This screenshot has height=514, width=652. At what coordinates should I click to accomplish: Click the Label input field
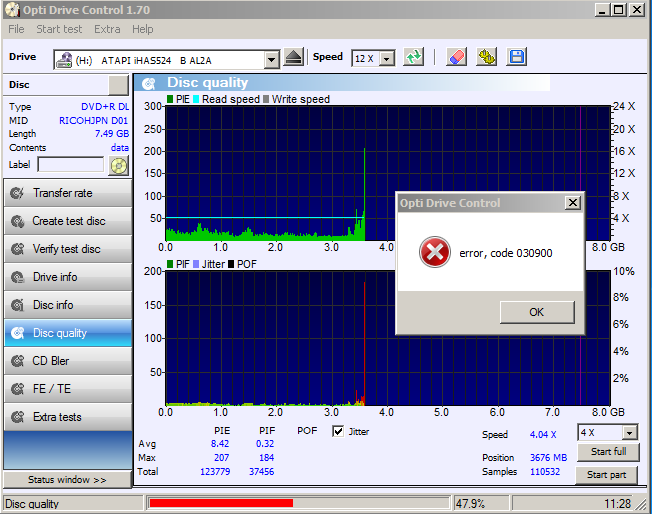point(71,165)
